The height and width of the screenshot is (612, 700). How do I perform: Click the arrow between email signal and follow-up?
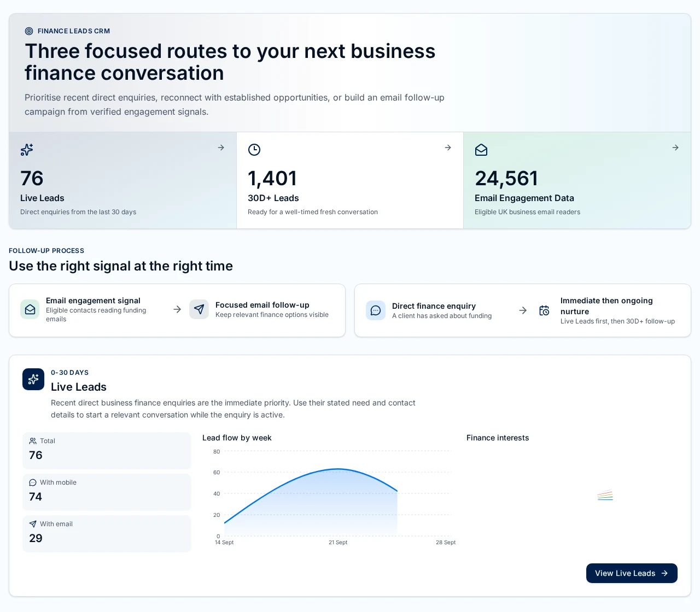click(x=177, y=309)
